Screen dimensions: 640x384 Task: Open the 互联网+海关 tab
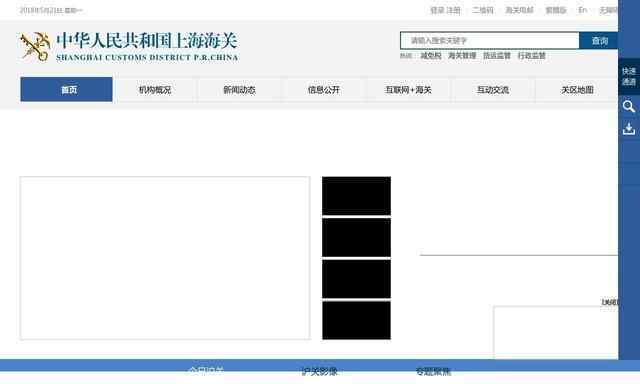[x=408, y=90]
